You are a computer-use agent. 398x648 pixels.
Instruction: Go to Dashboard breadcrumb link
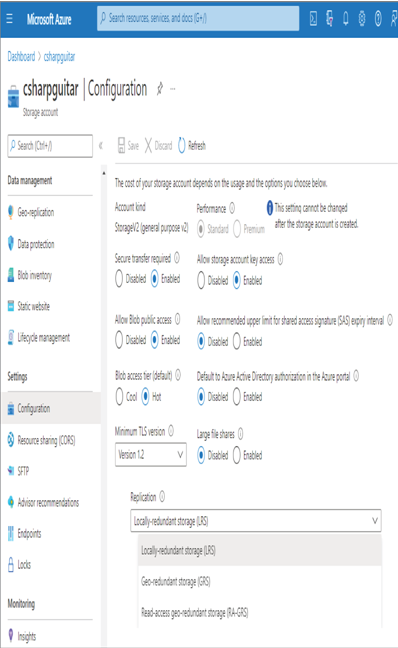(21, 57)
